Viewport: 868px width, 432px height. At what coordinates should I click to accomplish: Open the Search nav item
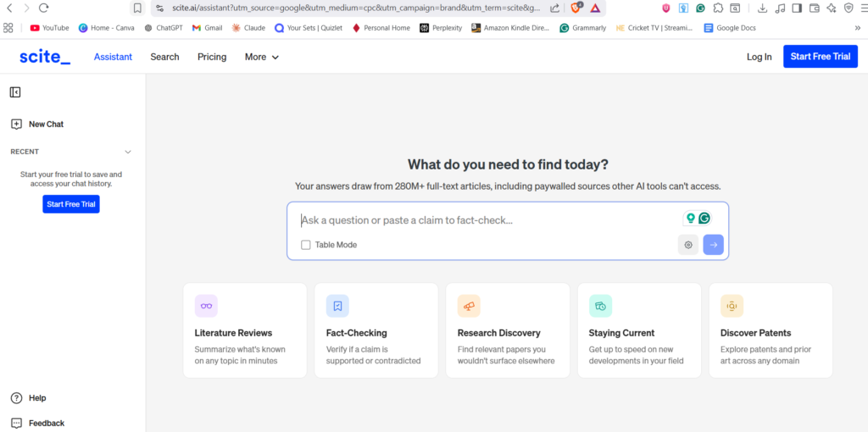[164, 57]
